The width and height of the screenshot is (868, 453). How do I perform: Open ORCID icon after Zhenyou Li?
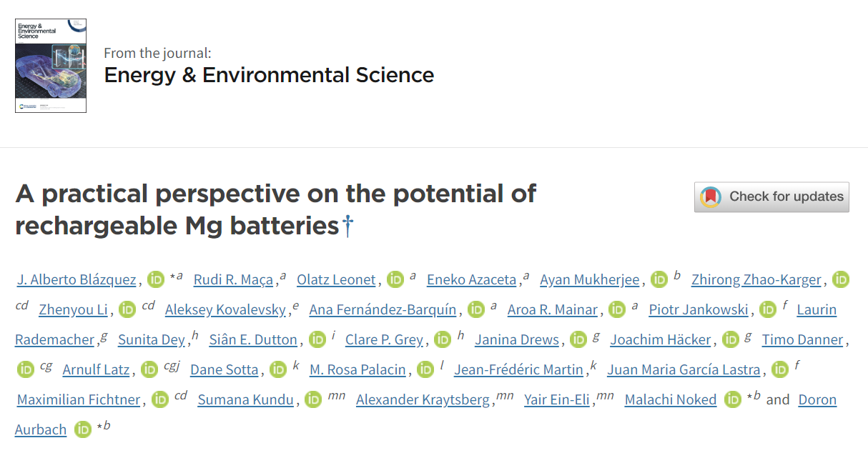pos(127,309)
